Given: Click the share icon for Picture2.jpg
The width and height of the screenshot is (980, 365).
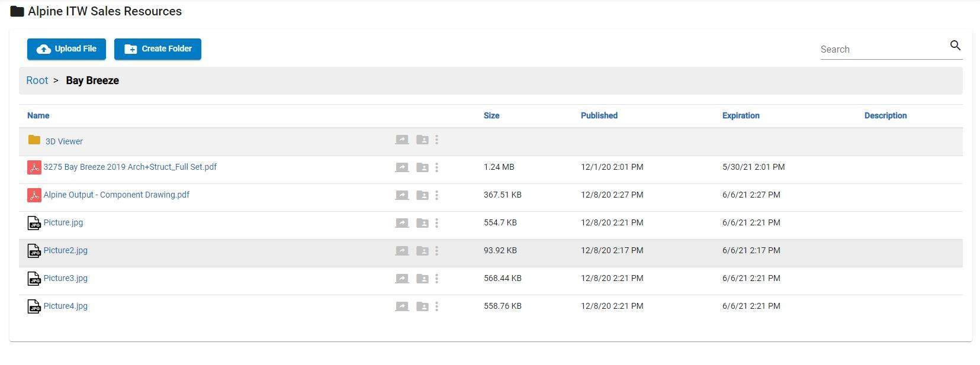Looking at the screenshot, I should 401,251.
